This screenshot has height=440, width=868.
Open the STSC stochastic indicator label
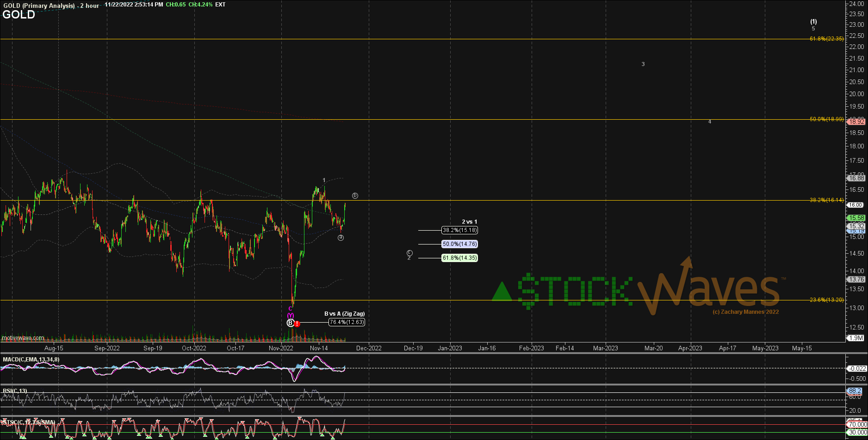(29, 422)
